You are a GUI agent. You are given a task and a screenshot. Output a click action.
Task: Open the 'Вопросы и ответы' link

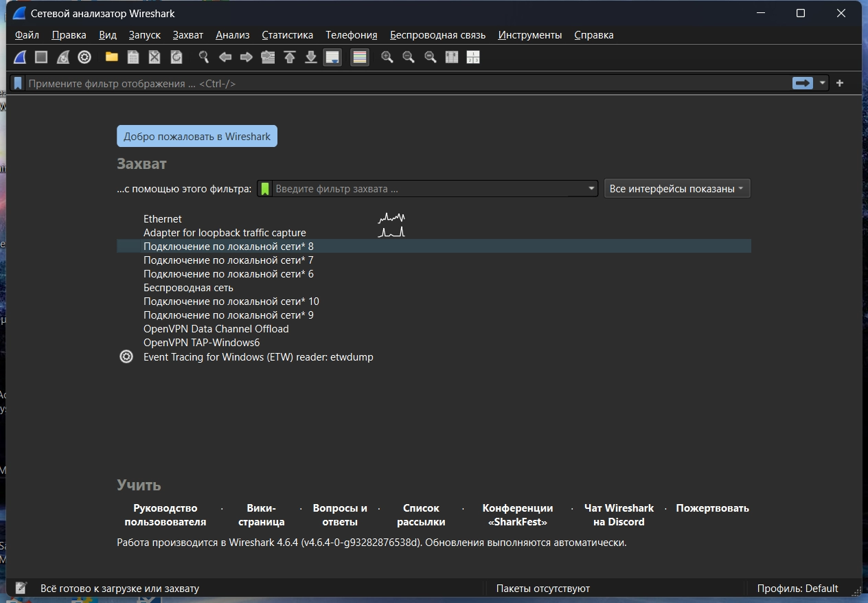[x=340, y=515]
